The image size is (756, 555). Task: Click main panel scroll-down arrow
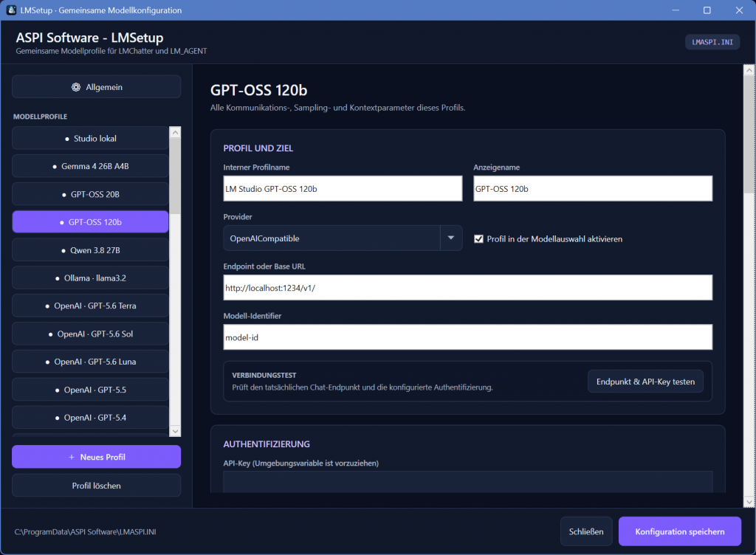[x=749, y=502]
